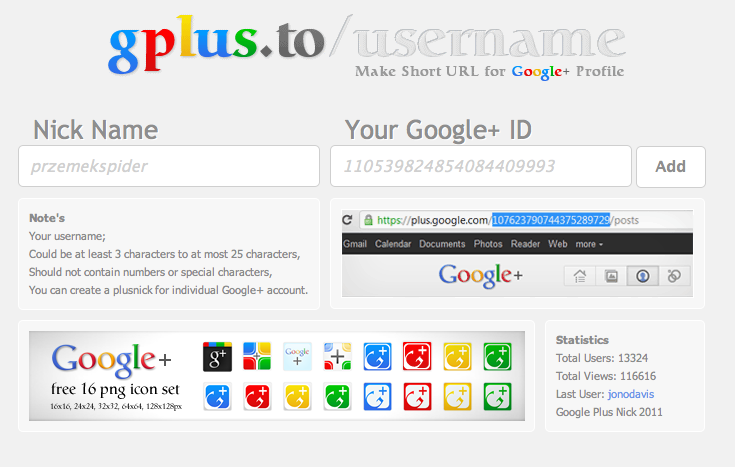Click the white icon with large black plus
The image size is (735, 467).
pyautogui.click(x=338, y=356)
